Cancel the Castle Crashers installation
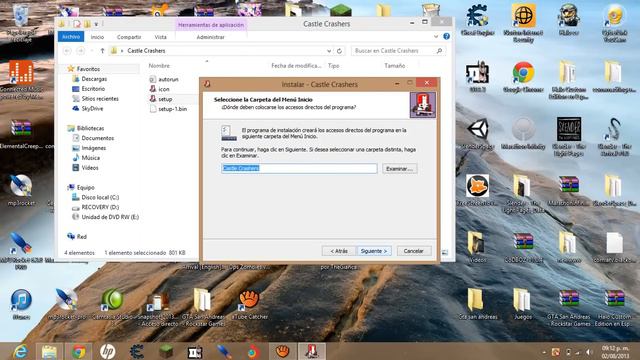The width and height of the screenshot is (640, 360). point(413,251)
